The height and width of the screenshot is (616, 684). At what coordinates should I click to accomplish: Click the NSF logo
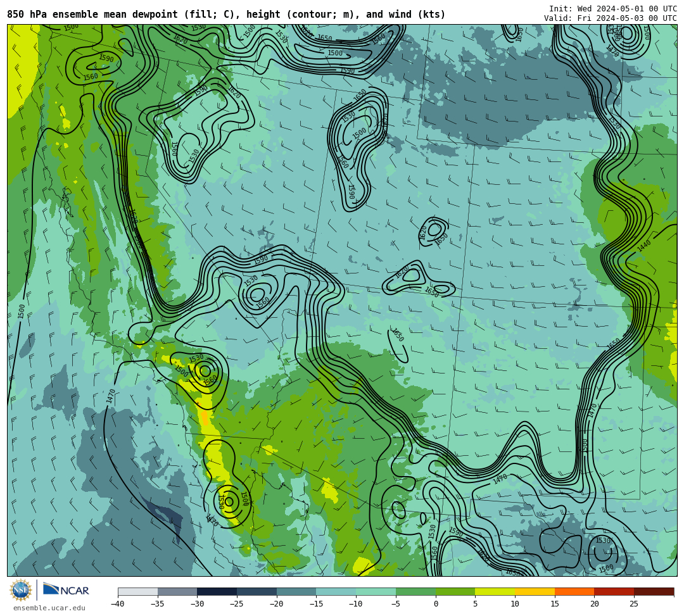[x=21, y=590]
